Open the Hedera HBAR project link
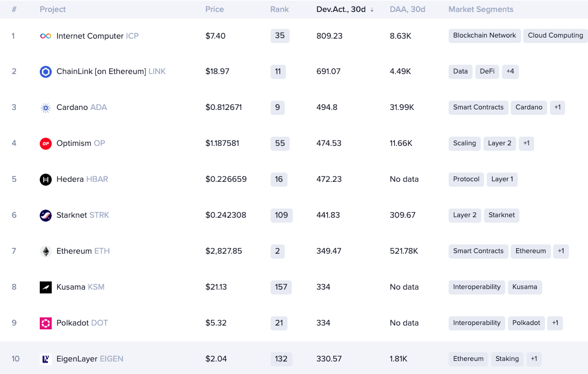The image size is (588, 374). [x=82, y=179]
